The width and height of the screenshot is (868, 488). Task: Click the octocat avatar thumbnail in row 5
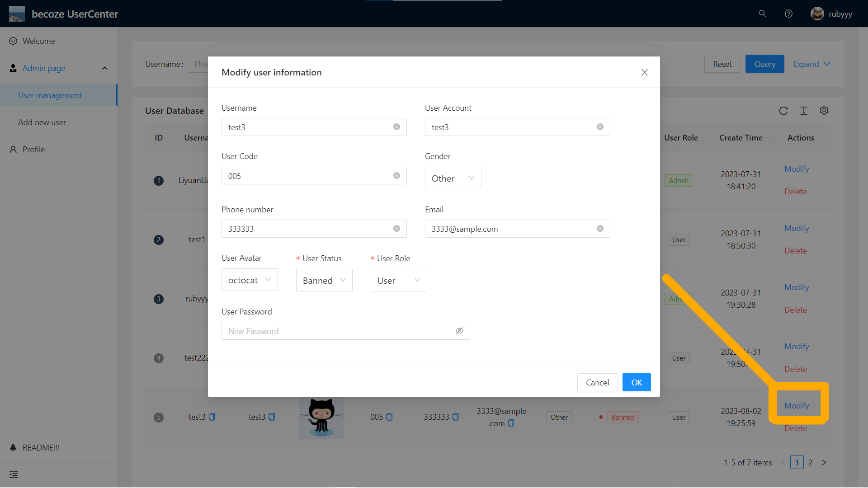click(321, 418)
